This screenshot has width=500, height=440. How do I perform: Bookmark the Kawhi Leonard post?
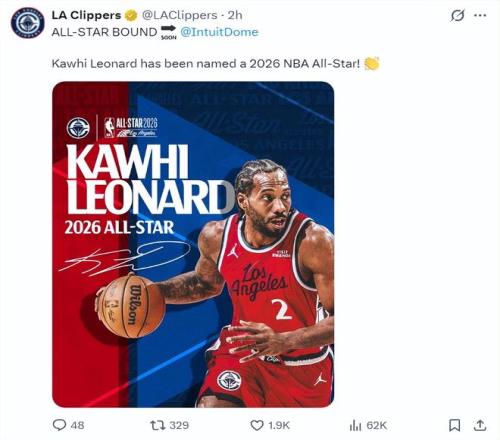click(455, 425)
